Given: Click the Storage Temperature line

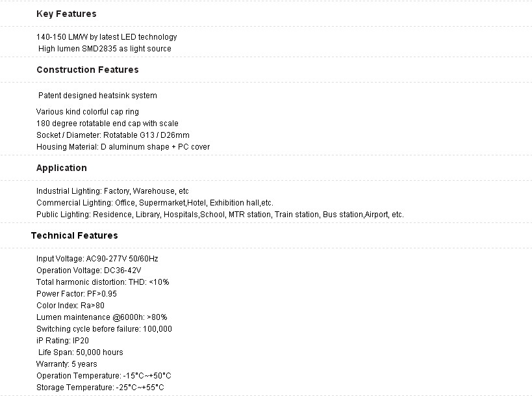Looking at the screenshot, I should coord(100,388).
